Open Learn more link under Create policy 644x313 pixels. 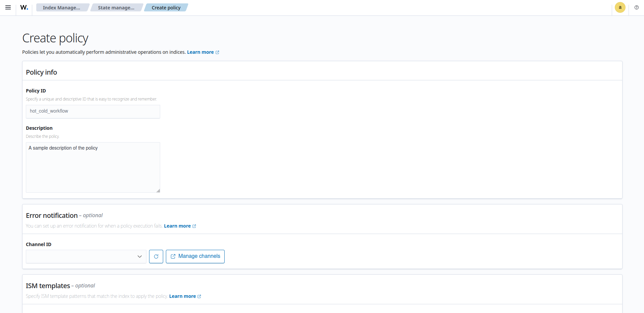pos(200,52)
